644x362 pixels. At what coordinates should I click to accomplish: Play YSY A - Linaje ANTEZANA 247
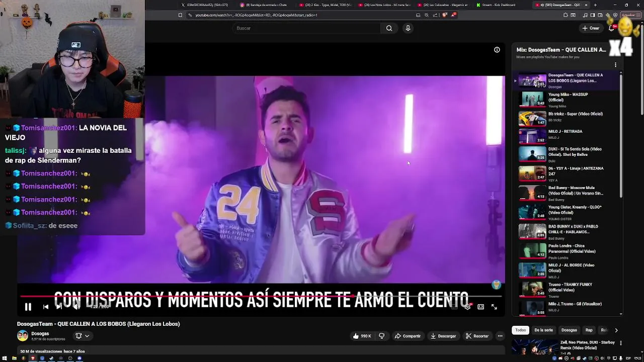pos(566,173)
